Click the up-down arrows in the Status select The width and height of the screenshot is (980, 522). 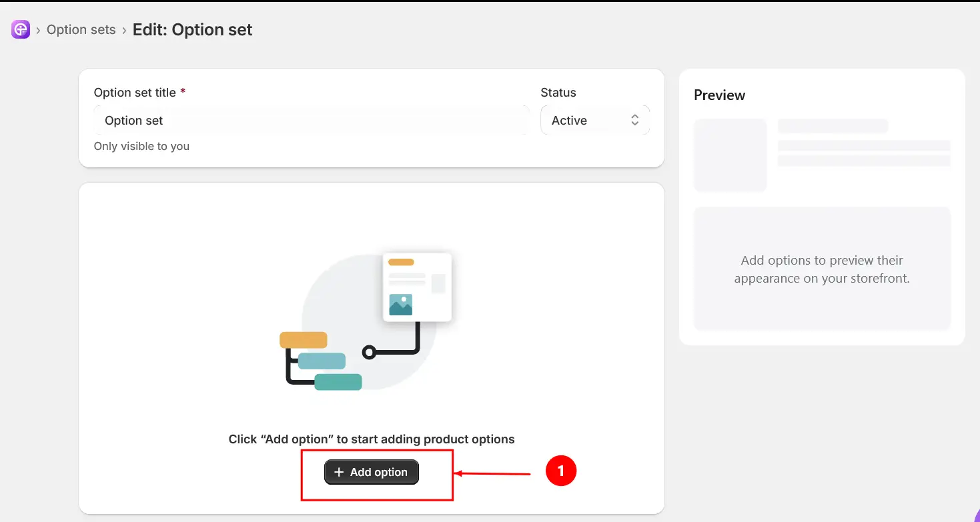[635, 120]
